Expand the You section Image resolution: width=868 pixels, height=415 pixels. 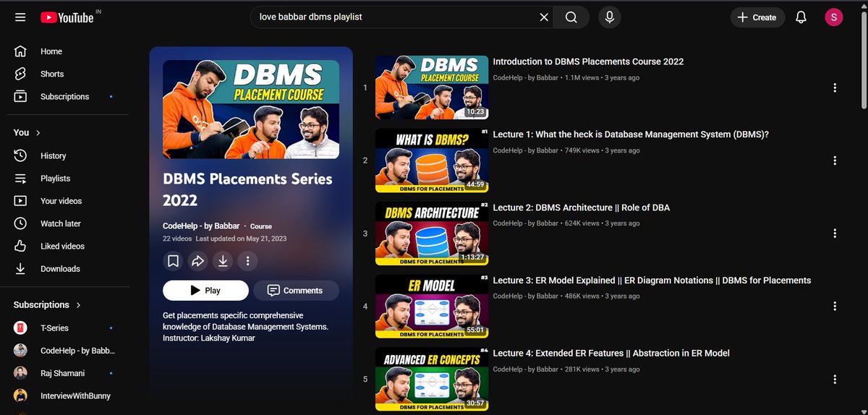tap(27, 132)
